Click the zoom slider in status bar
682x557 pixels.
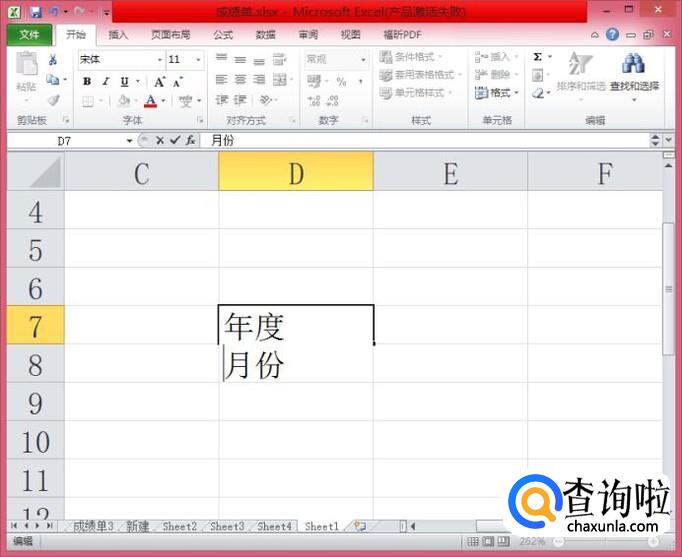(606, 541)
